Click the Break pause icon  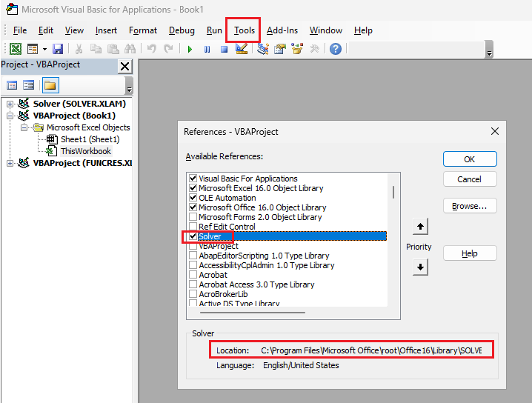(207, 49)
